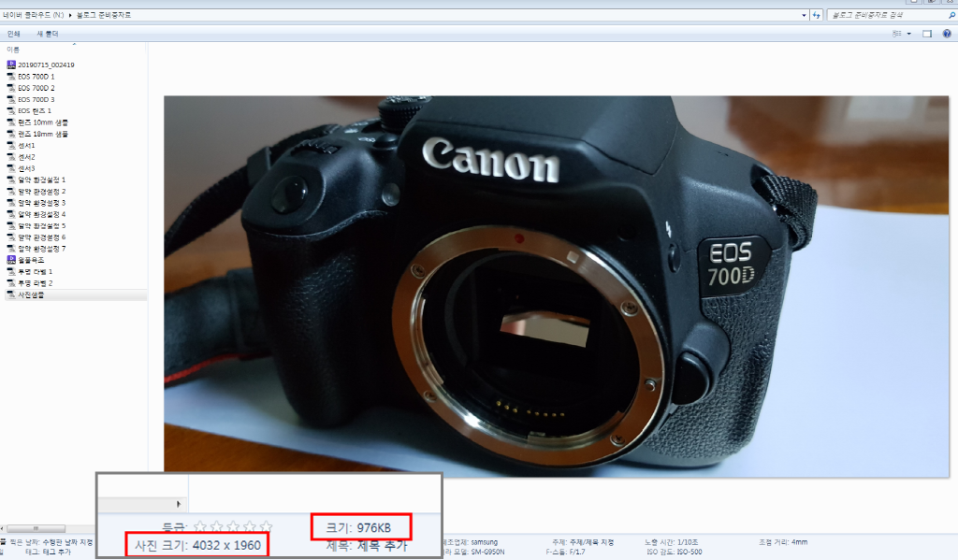Click the image icon of EOS 700D 1
Screen dimensions: 958x560
(11, 77)
